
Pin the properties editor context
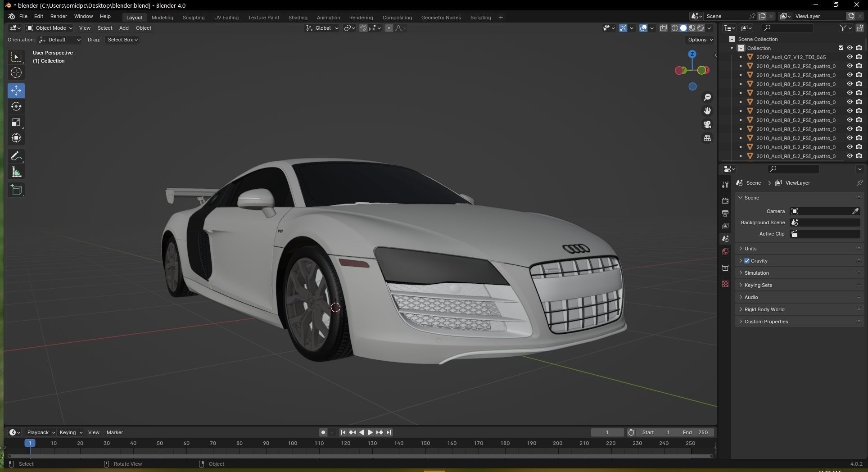(859, 183)
